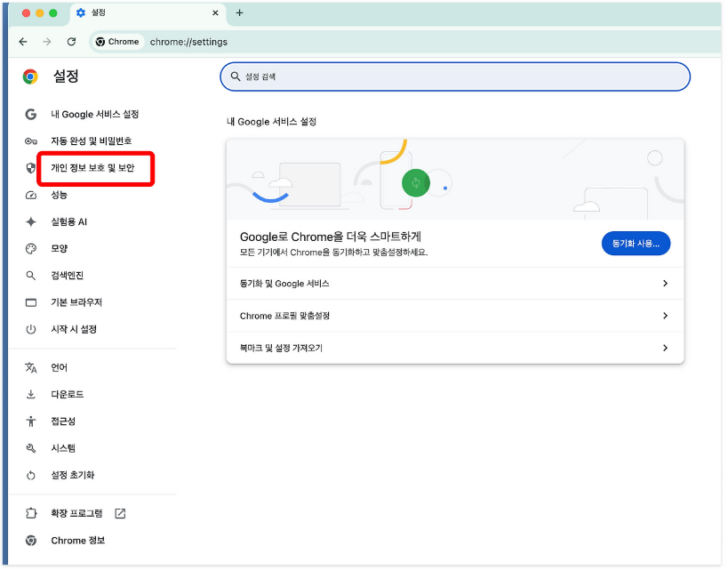
Task: Open the 언어 settings
Action: [59, 368]
